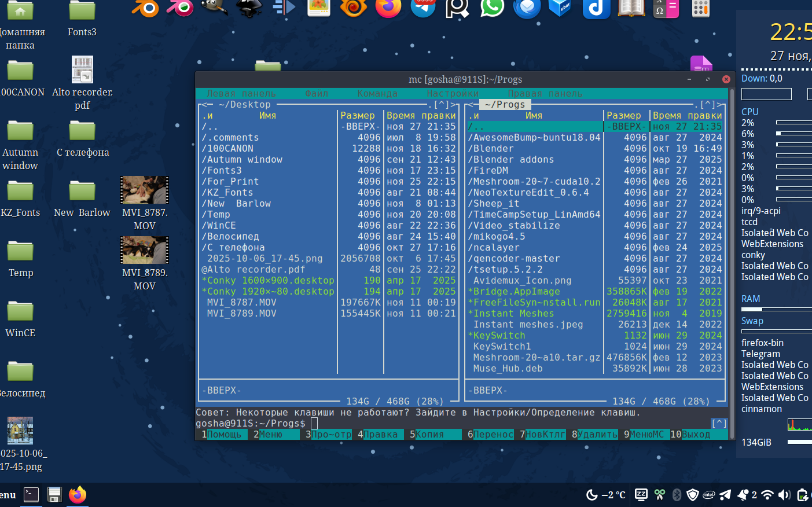Toggle the [^] button beside the command line

(719, 423)
